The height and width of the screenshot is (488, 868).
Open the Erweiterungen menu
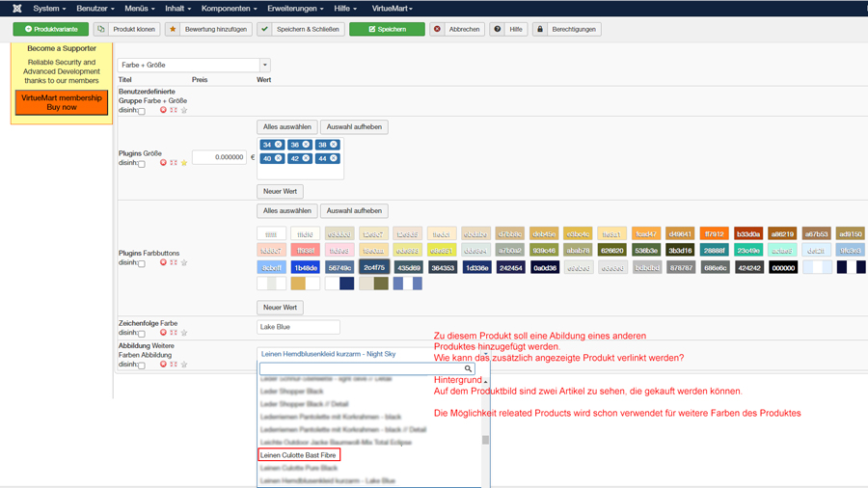pyautogui.click(x=295, y=9)
